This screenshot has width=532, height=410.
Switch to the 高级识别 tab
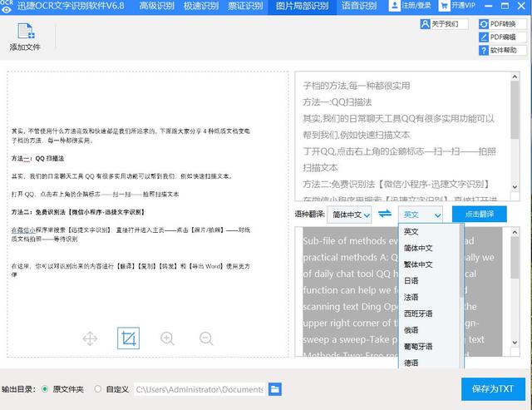pyautogui.click(x=157, y=6)
